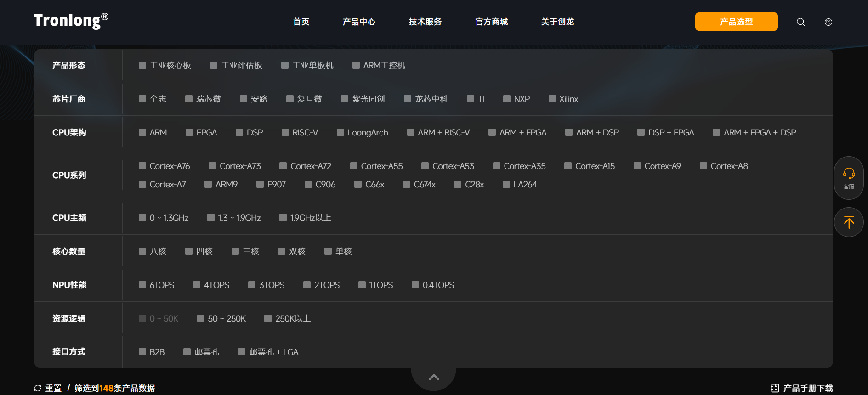Open the 关于创龙 menu
This screenshot has height=395, width=868.
(558, 22)
